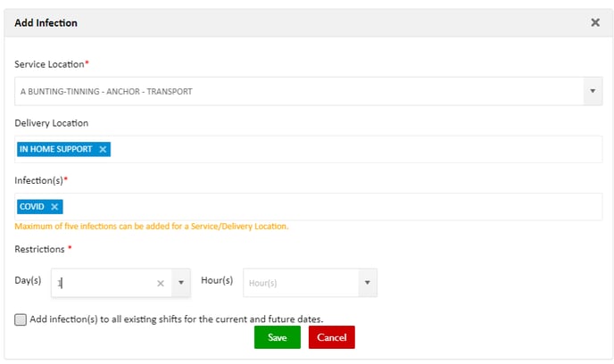614x364 pixels.
Task: Cancel adding the infection
Action: pos(332,337)
